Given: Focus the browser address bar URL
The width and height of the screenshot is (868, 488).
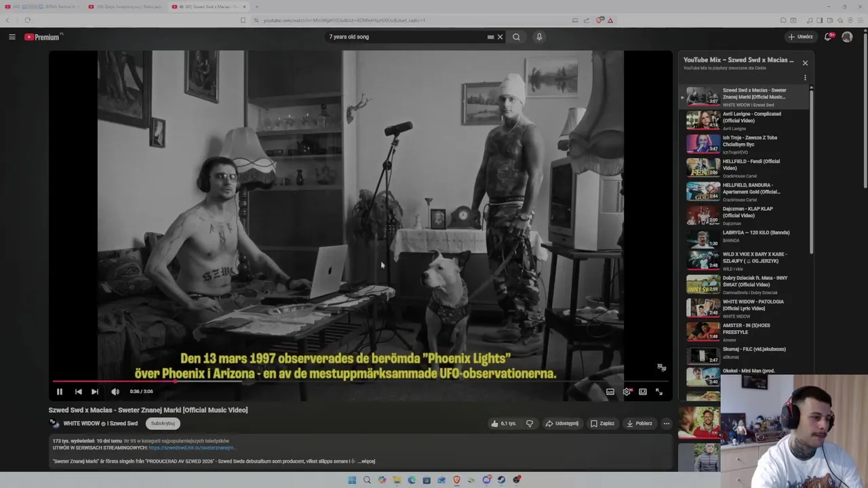Looking at the screenshot, I should pos(344,20).
